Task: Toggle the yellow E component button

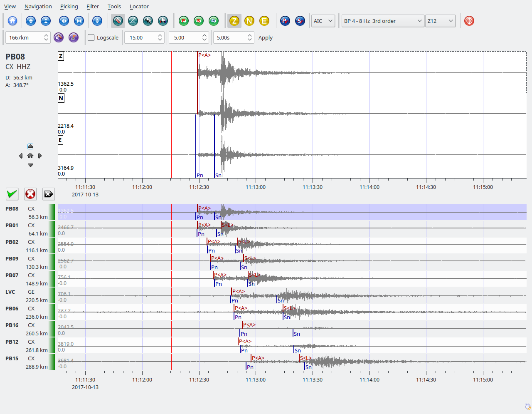Action: [264, 21]
